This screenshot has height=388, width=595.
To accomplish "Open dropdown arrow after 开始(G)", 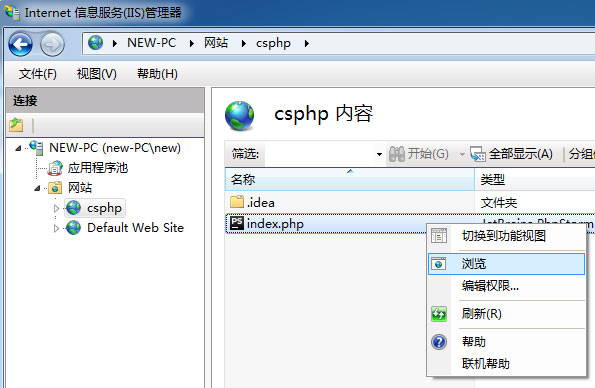I will (462, 154).
